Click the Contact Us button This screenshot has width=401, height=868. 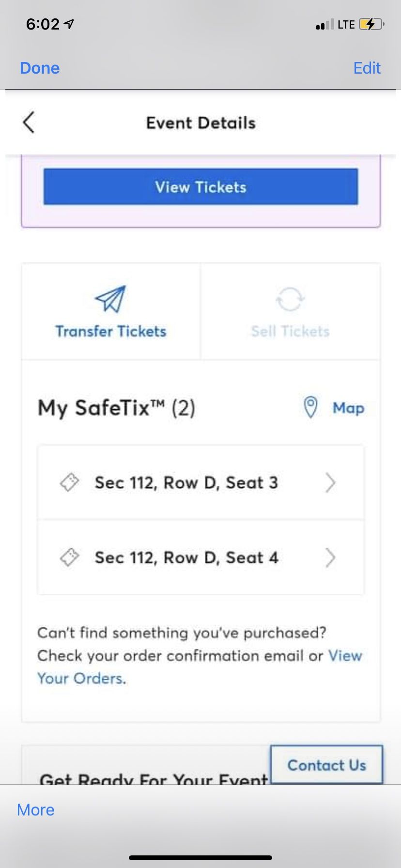pos(326,765)
